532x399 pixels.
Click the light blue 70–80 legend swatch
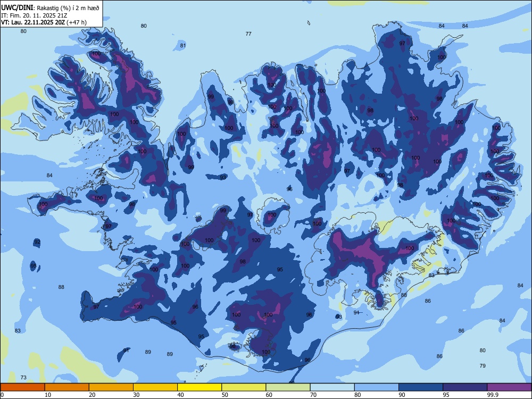332,387
